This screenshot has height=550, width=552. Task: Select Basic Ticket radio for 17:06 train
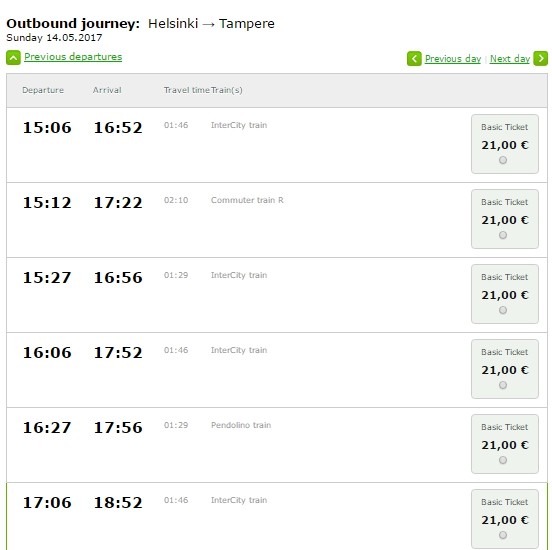(x=503, y=535)
